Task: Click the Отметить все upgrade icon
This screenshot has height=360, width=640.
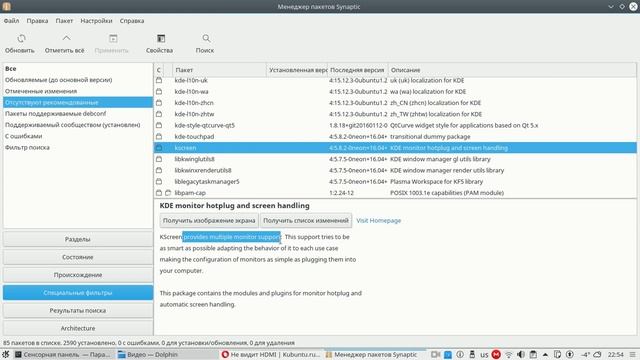Action: pos(66,38)
